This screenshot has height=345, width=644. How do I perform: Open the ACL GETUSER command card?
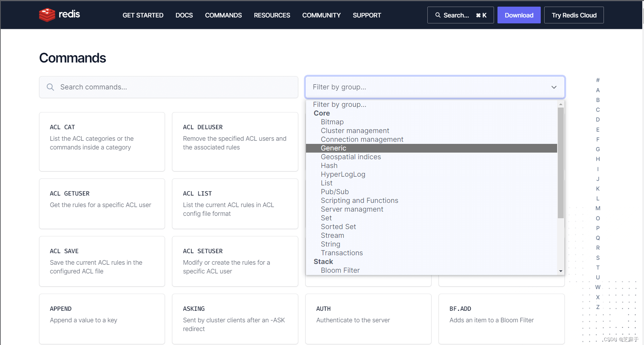tap(102, 204)
